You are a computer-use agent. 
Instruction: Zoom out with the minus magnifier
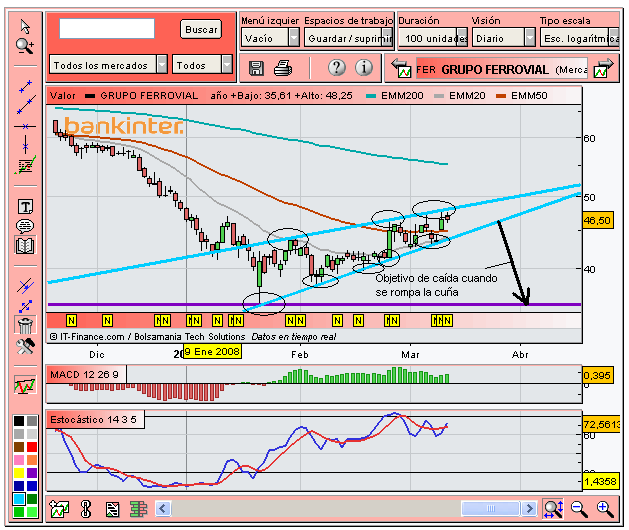[579, 509]
